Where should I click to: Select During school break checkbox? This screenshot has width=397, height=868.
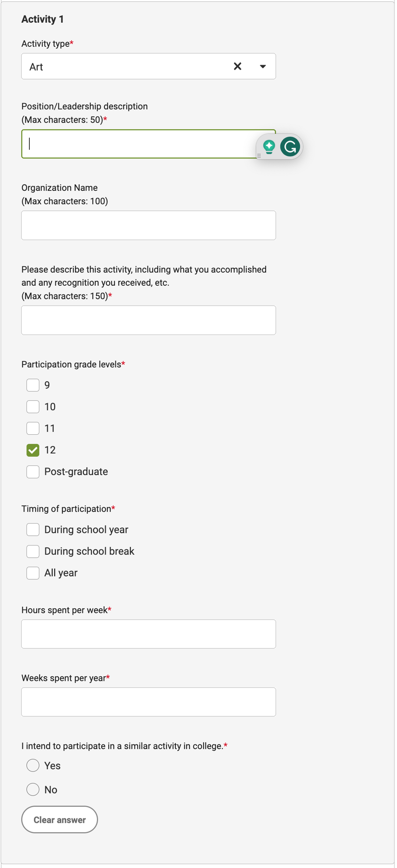pyautogui.click(x=33, y=551)
